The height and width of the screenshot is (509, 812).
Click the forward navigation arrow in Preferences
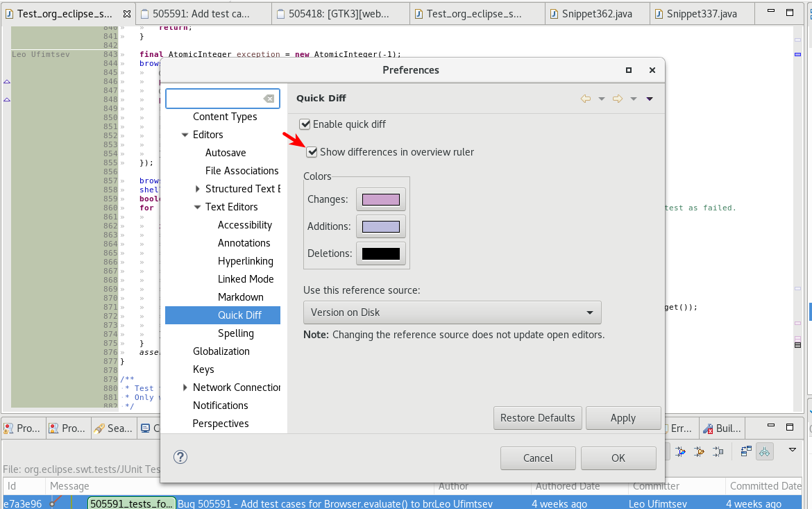click(x=618, y=99)
